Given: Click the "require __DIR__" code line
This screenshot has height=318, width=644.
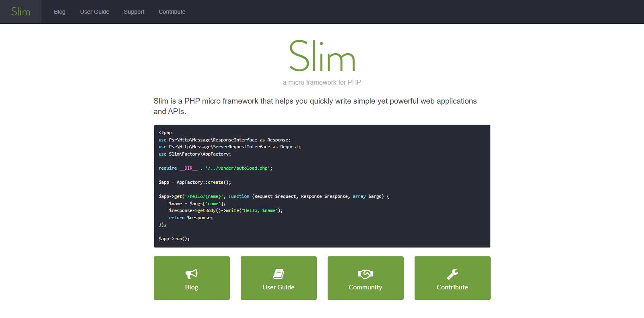Looking at the screenshot, I should click(215, 168).
